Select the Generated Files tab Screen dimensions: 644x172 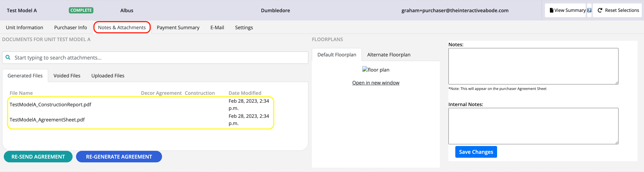[x=25, y=76]
